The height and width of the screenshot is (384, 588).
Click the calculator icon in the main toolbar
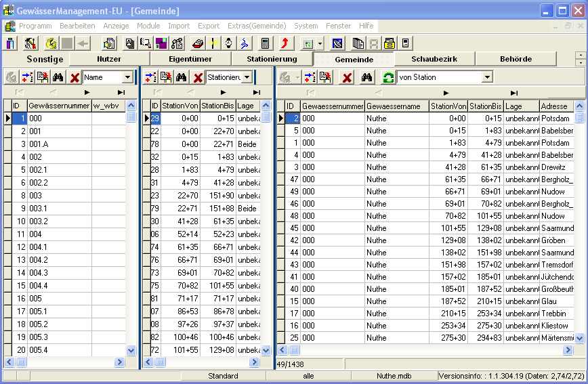pos(266,43)
